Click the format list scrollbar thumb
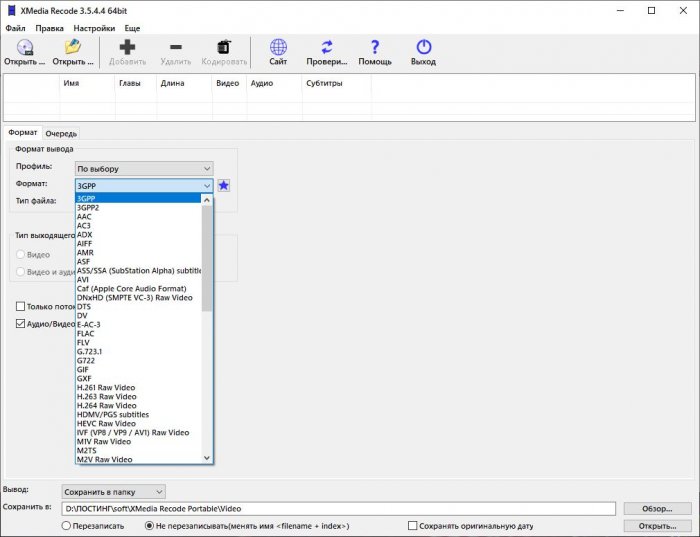The width and height of the screenshot is (700, 537). pyautogui.click(x=207, y=258)
